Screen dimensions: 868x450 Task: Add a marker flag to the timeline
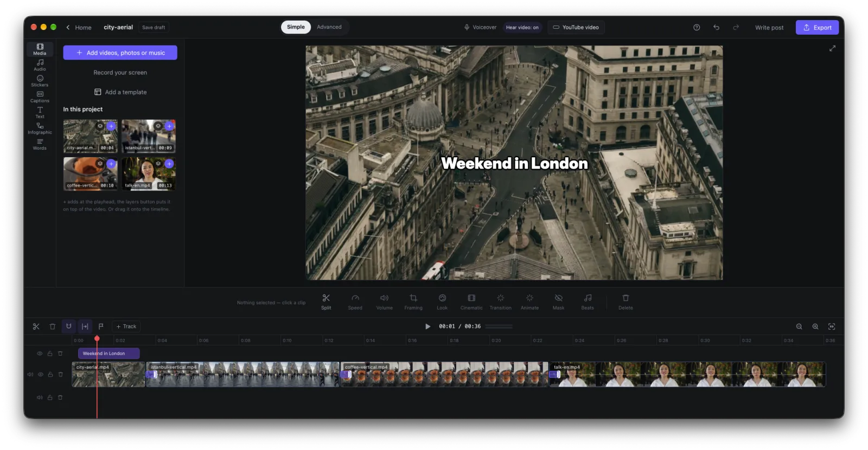click(x=101, y=326)
